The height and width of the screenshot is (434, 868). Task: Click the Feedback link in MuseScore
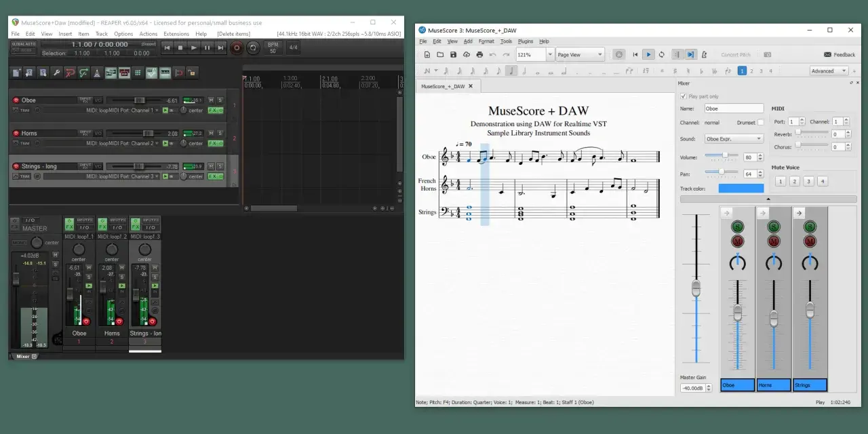click(840, 55)
